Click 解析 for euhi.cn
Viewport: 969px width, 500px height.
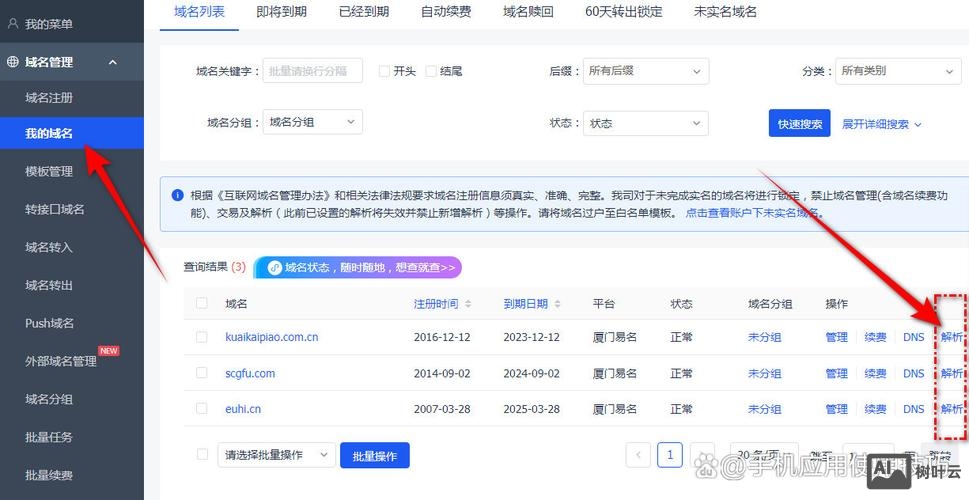(952, 409)
